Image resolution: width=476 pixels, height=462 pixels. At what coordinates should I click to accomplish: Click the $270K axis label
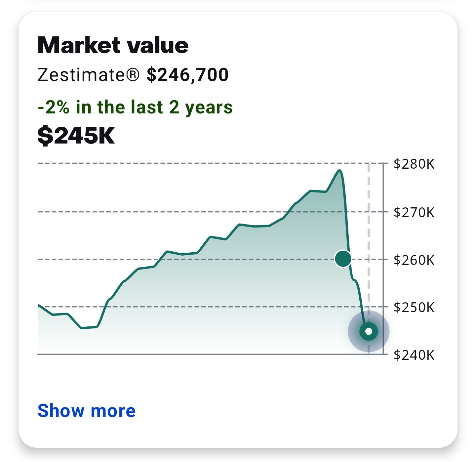point(414,212)
